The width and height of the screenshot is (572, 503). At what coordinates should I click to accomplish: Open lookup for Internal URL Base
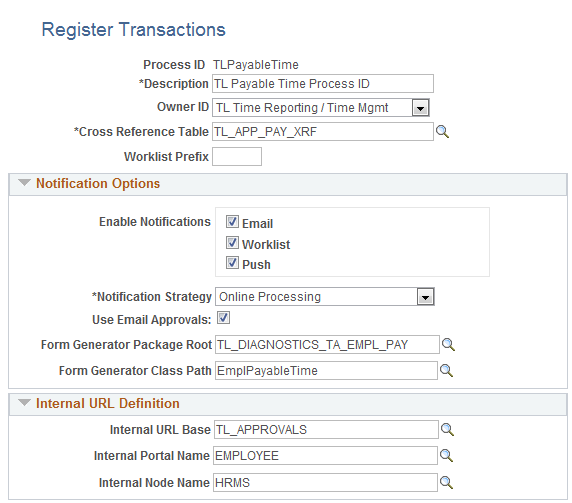447,430
